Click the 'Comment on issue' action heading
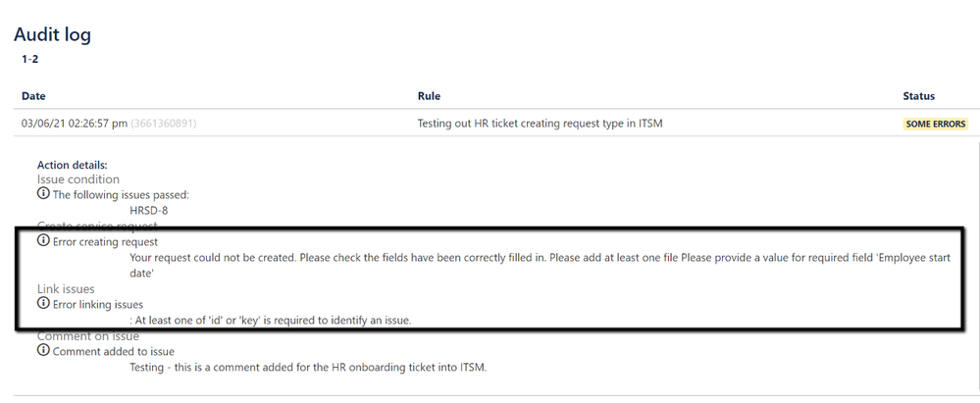 pos(88,336)
